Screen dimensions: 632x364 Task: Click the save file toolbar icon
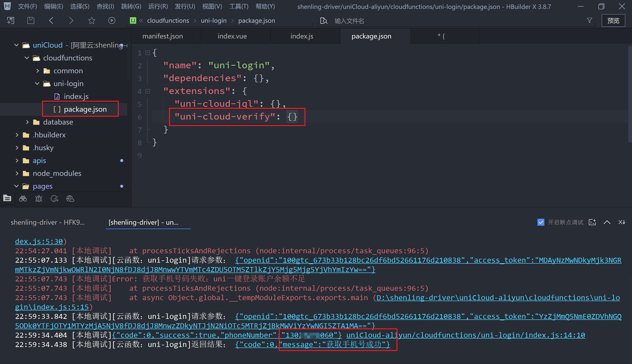31,20
